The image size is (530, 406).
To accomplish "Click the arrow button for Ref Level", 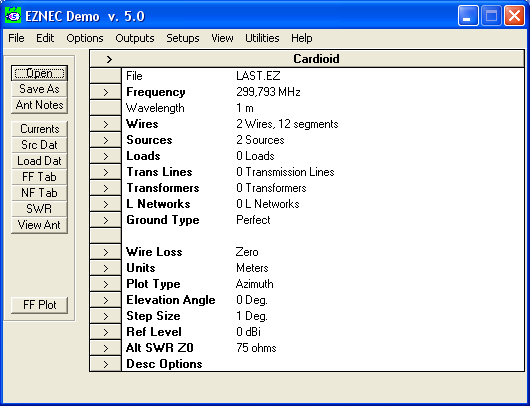I will coord(106,332).
